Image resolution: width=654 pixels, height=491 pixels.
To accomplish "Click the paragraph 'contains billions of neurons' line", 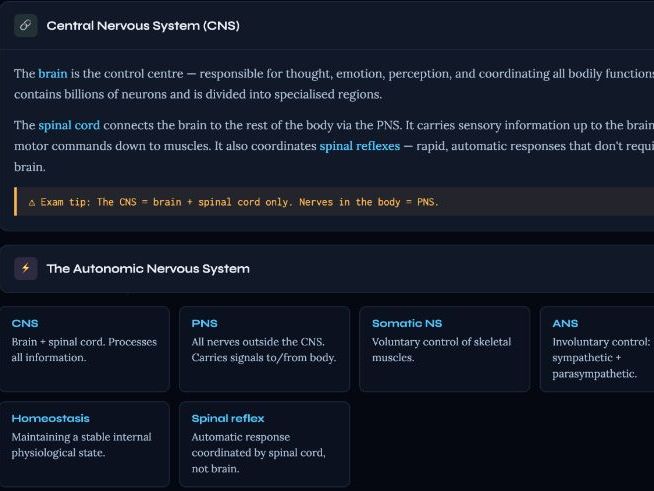I will click(x=198, y=94).
